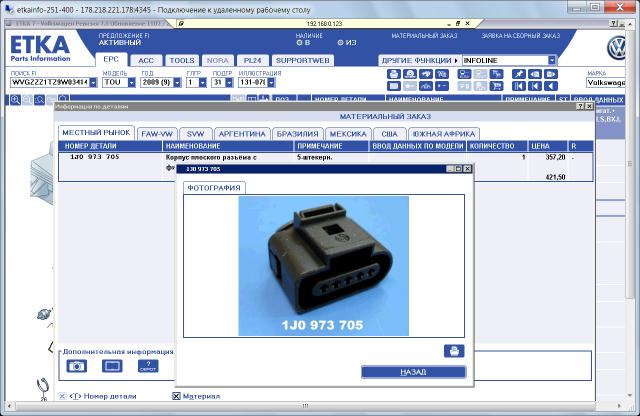The height and width of the screenshot is (416, 640).
Task: Jump to the first illustration with double-bar arrow
Action: pos(519,86)
